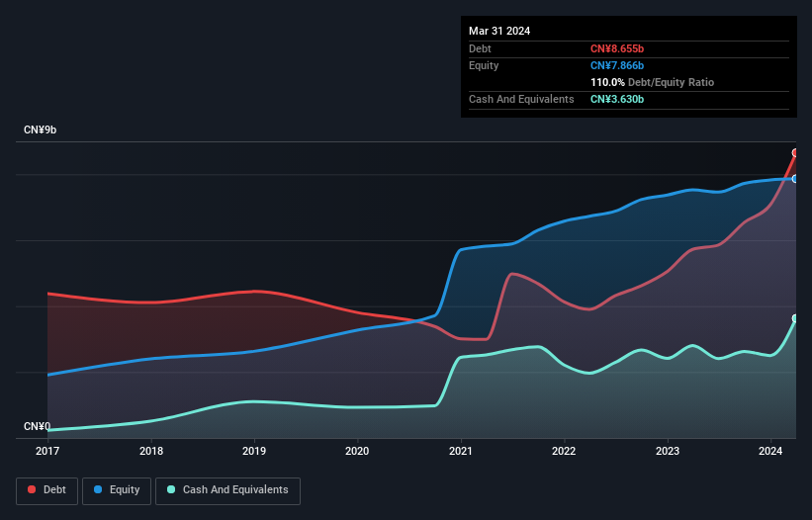
Task: Click the CN¥9b y-axis label
Action: point(40,130)
